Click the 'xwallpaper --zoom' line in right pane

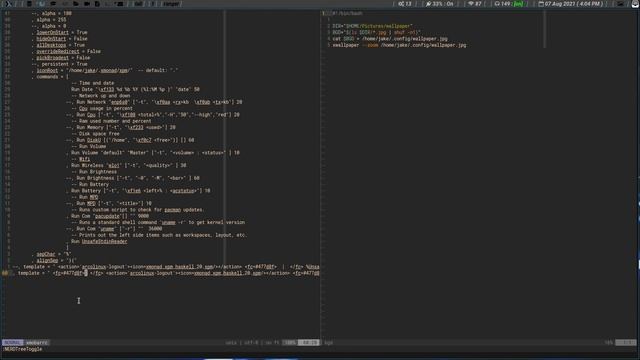tap(399, 45)
